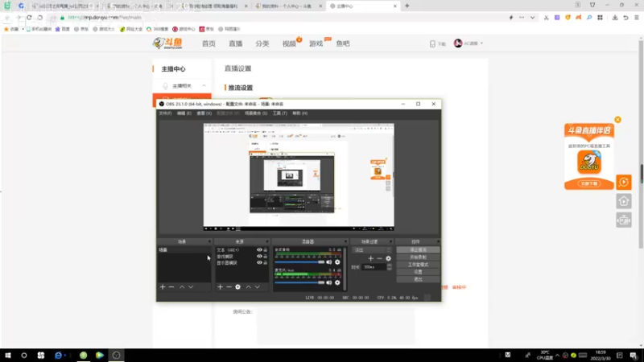Toggle visibility eye of the text (GDI+) source
The image size is (644, 362).
click(259, 250)
